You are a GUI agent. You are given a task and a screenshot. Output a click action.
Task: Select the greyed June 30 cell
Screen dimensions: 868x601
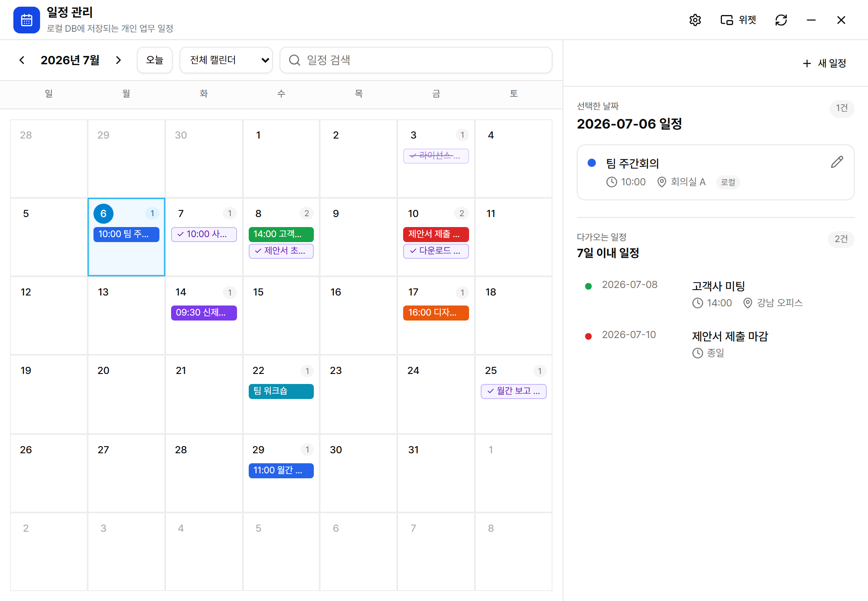pos(204,159)
